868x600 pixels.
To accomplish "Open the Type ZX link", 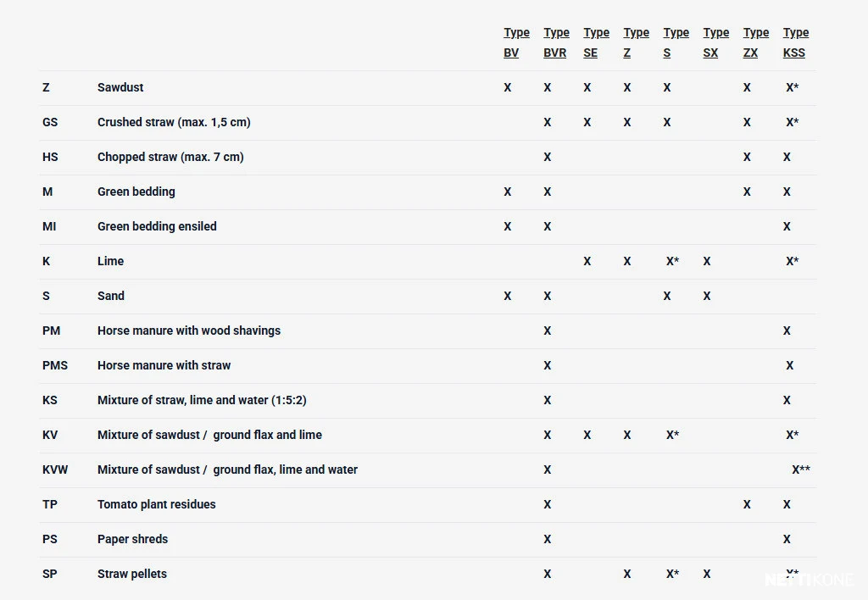I will pos(755,42).
